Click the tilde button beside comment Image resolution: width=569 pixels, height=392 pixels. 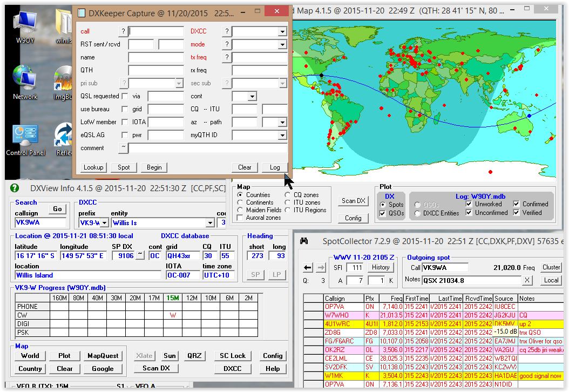pos(124,148)
